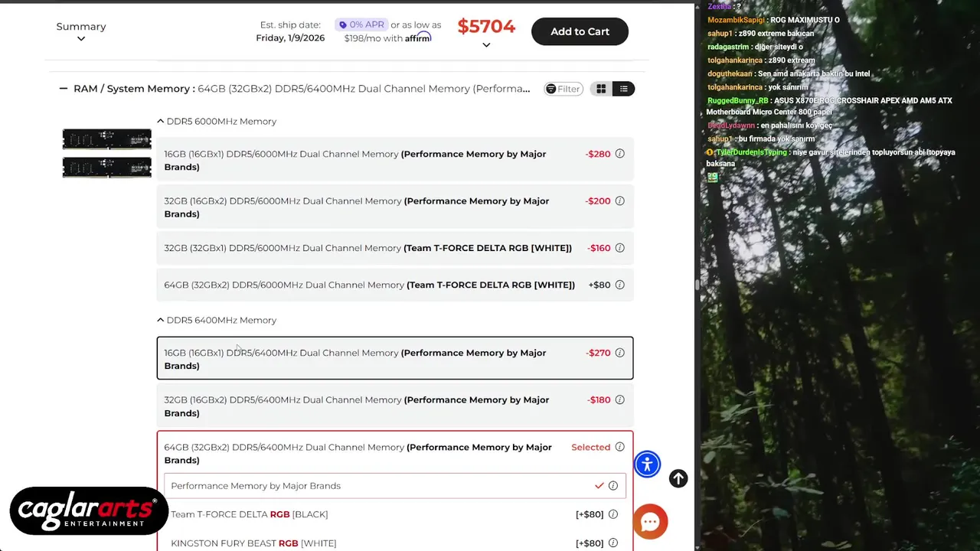Click RuggedBunny_RB chat message in stream chat
This screenshot has width=980, height=551.
[x=829, y=106]
